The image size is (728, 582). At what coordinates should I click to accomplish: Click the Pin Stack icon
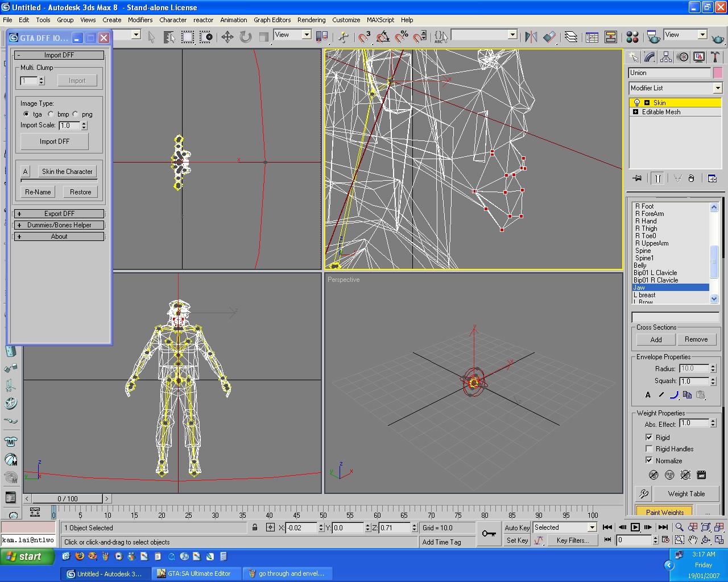[x=637, y=178]
